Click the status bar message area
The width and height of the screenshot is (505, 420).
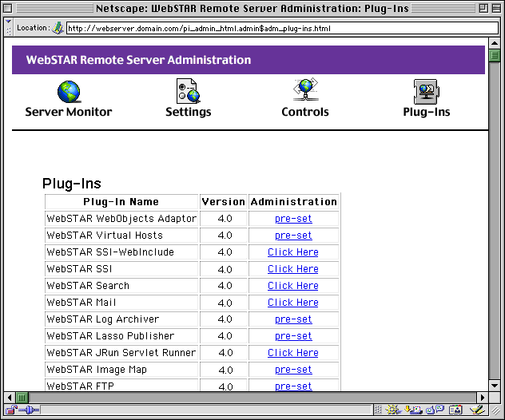tap(206, 410)
